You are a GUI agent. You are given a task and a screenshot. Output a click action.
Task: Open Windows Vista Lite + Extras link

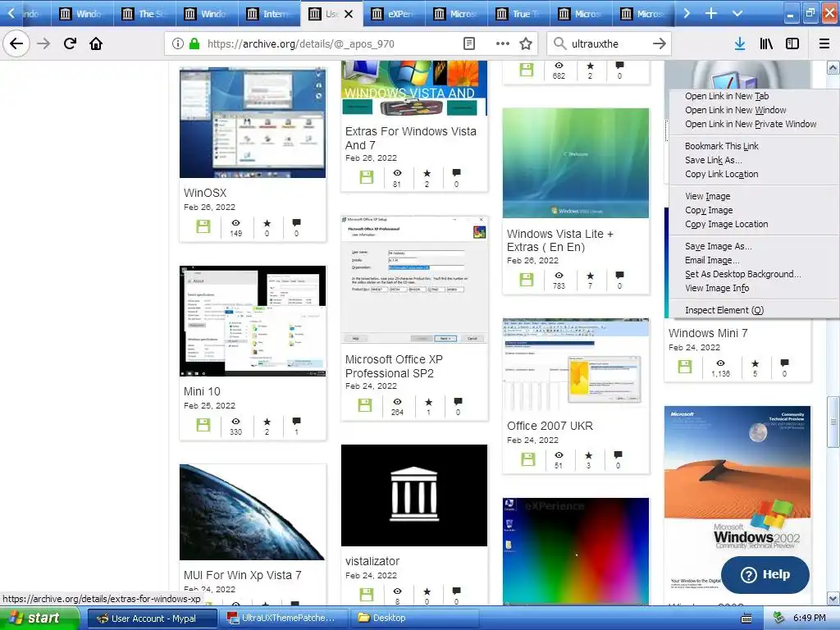pyautogui.click(x=559, y=240)
